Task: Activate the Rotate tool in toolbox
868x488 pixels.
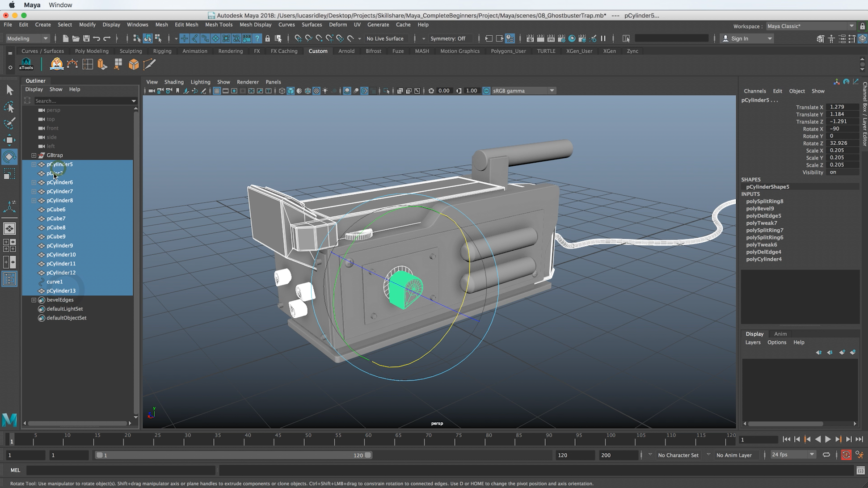Action: tap(9, 157)
